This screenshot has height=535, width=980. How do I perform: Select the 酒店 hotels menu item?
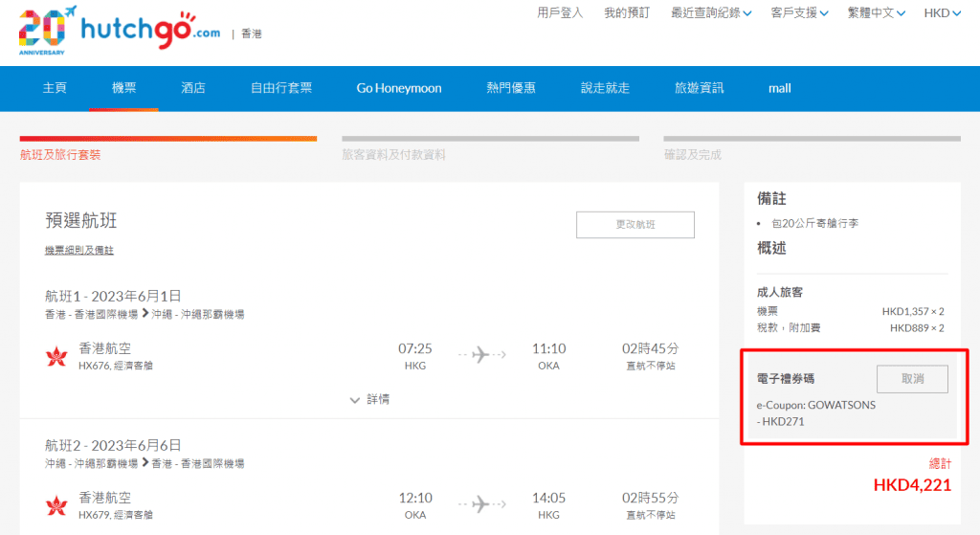[x=193, y=88]
